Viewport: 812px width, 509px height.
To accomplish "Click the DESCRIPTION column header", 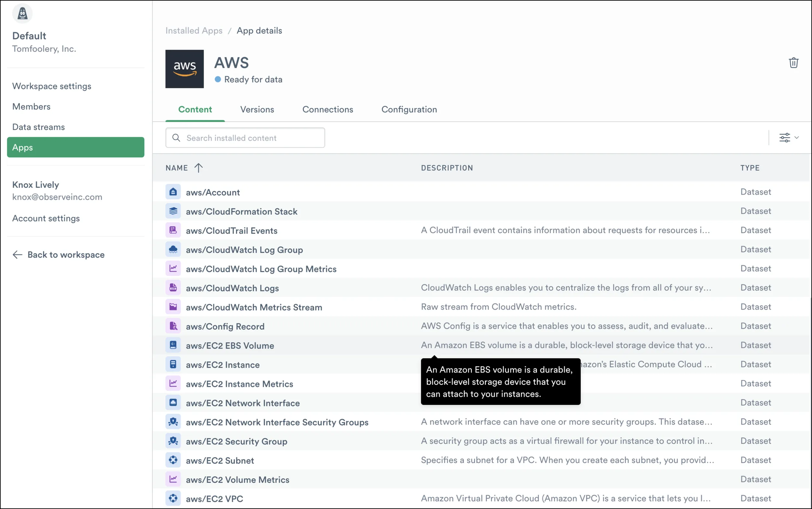I will pyautogui.click(x=447, y=168).
